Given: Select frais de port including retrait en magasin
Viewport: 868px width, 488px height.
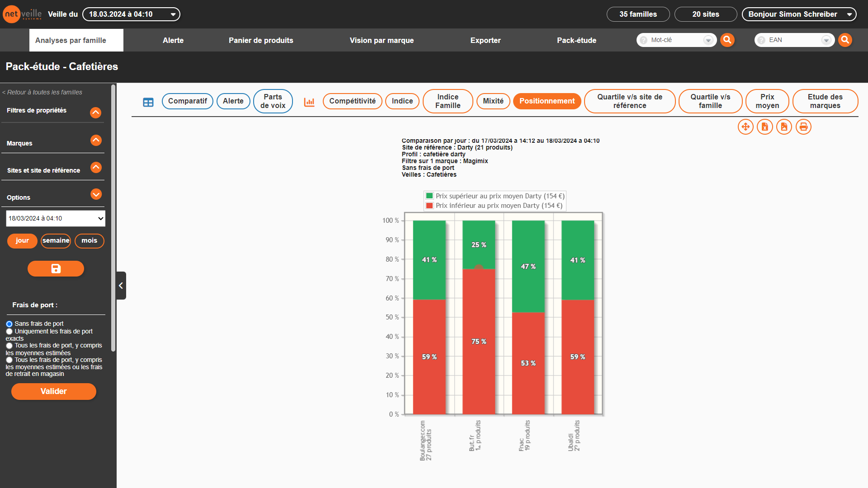Looking at the screenshot, I should click(x=9, y=360).
